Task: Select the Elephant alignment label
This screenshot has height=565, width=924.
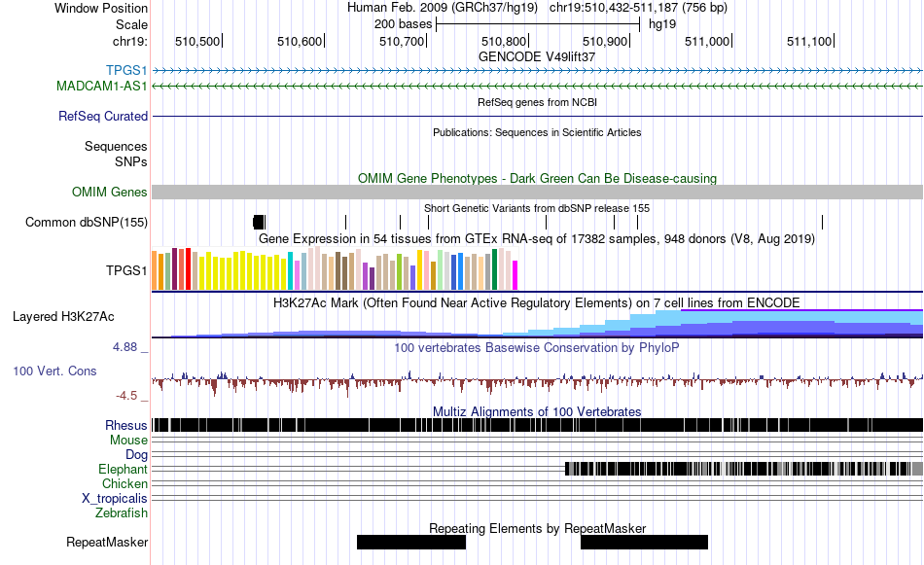Action: (x=123, y=469)
